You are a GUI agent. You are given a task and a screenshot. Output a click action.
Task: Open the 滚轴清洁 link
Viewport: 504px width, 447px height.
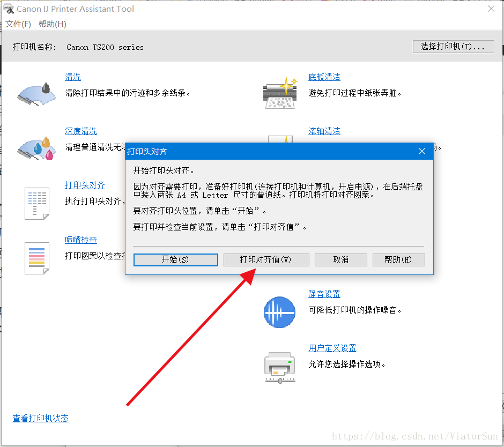(324, 131)
